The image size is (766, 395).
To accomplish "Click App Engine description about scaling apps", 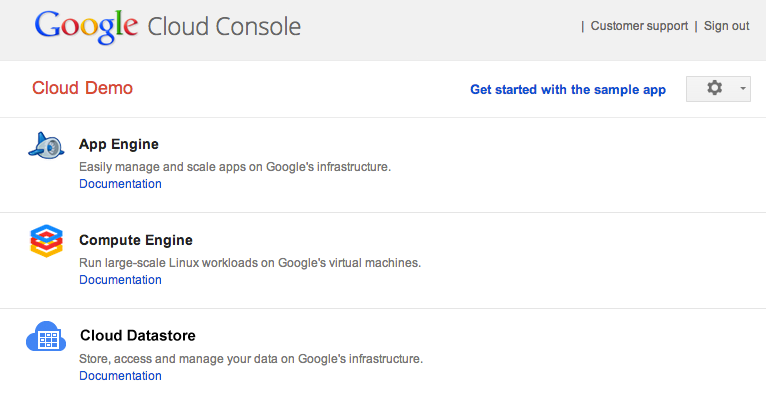I will (235, 167).
